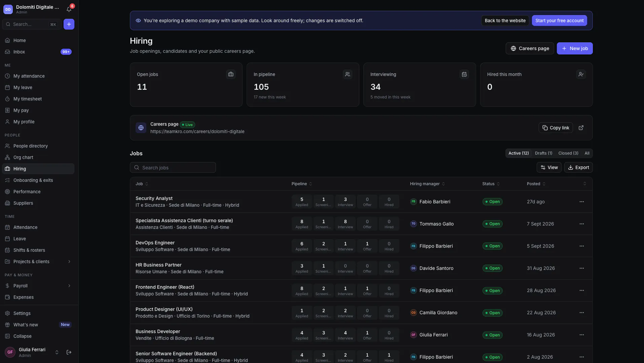This screenshot has width=644, height=363.
Task: Sort table by Hiring manager column
Action: pos(427,184)
